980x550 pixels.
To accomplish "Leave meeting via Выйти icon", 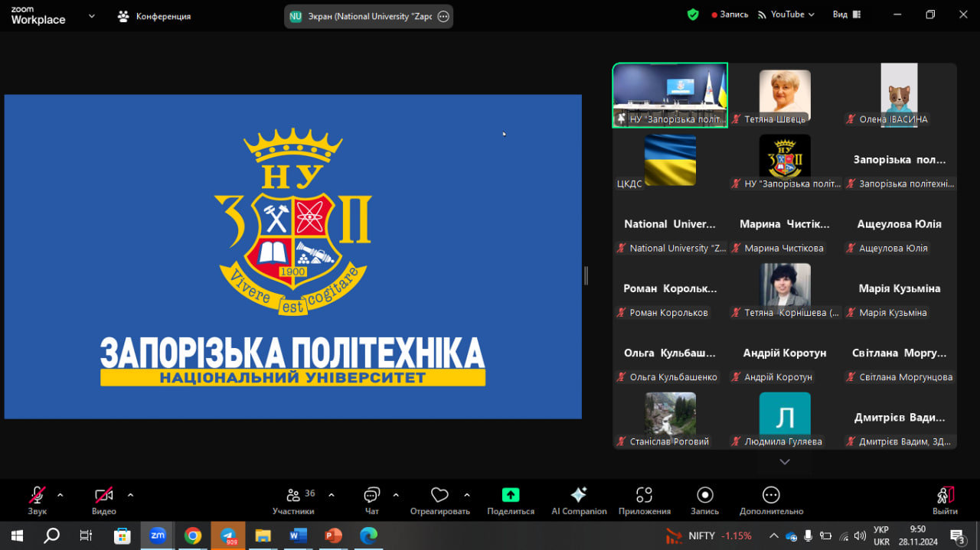I will (x=946, y=495).
